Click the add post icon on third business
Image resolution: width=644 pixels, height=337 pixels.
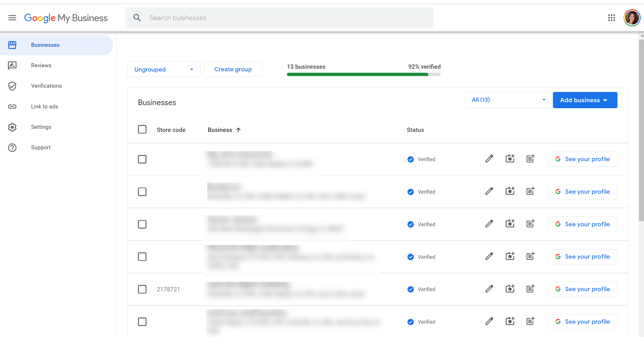pos(530,224)
